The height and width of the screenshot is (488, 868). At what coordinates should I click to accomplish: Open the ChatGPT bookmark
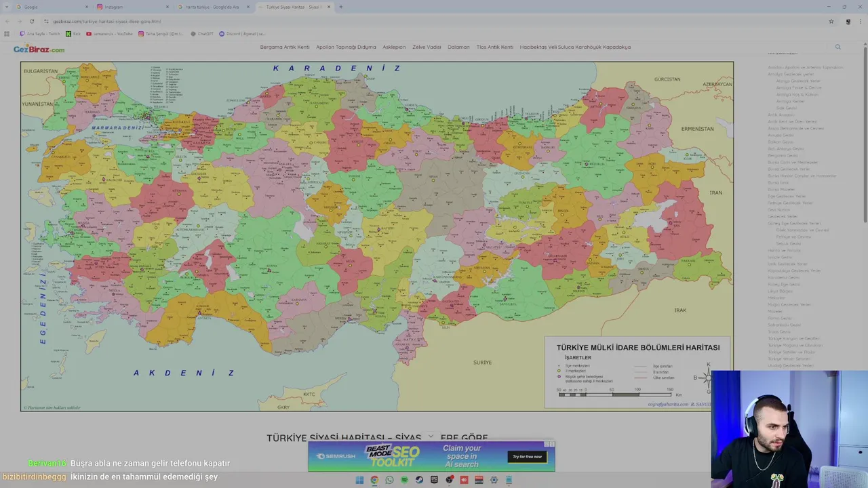coord(202,33)
